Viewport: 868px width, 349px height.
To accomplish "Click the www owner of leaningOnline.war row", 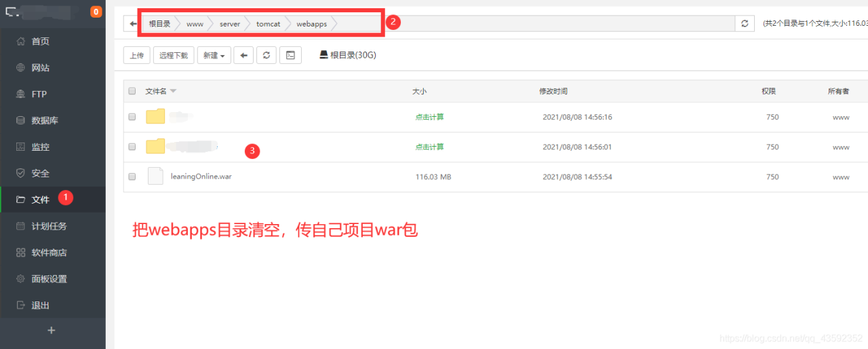I will click(x=841, y=177).
